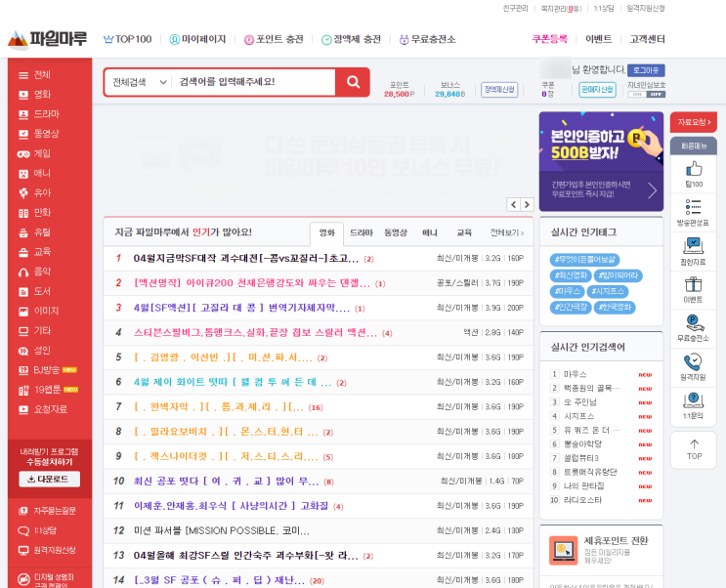The width and height of the screenshot is (726, 588).
Task: Go to the 게임 sidebar category
Action: [34, 153]
